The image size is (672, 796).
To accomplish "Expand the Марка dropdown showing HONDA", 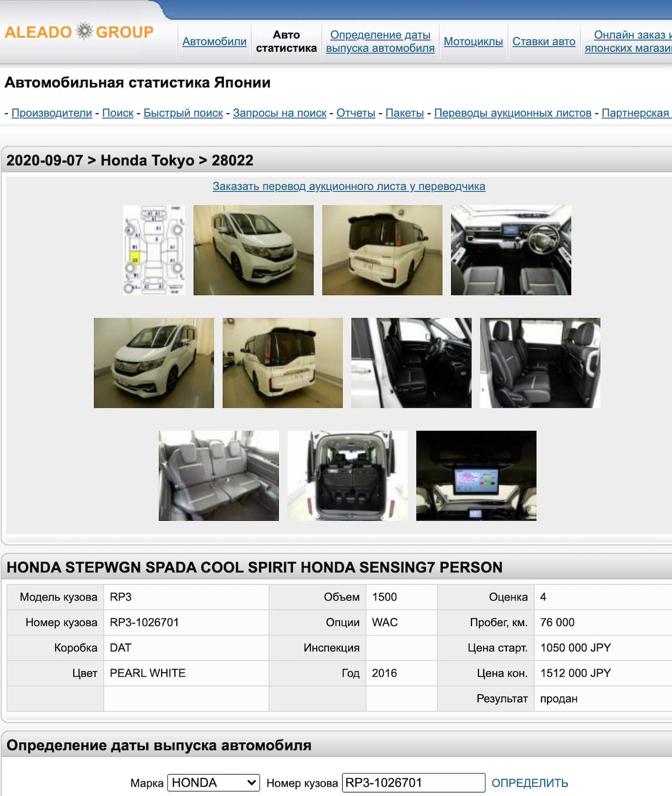I will pyautogui.click(x=214, y=783).
